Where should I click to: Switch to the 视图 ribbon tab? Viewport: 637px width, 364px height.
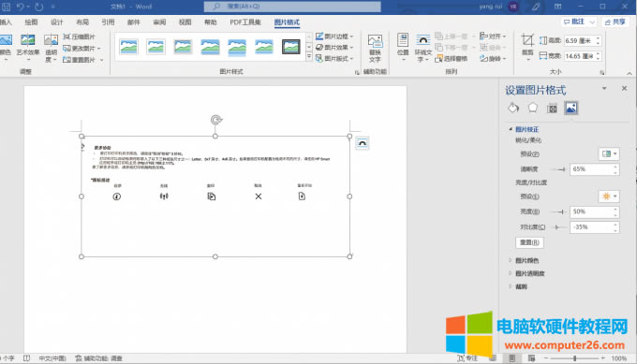[185, 22]
